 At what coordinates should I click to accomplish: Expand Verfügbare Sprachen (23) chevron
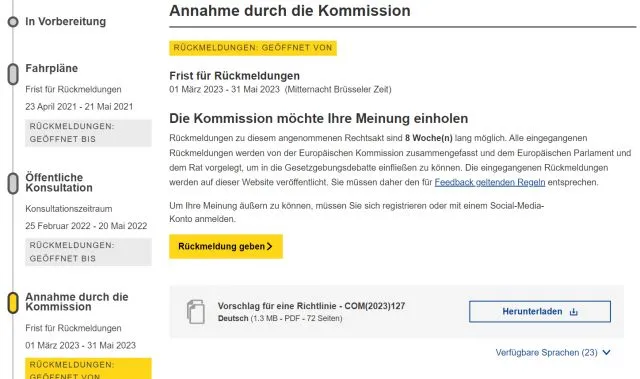coord(607,352)
